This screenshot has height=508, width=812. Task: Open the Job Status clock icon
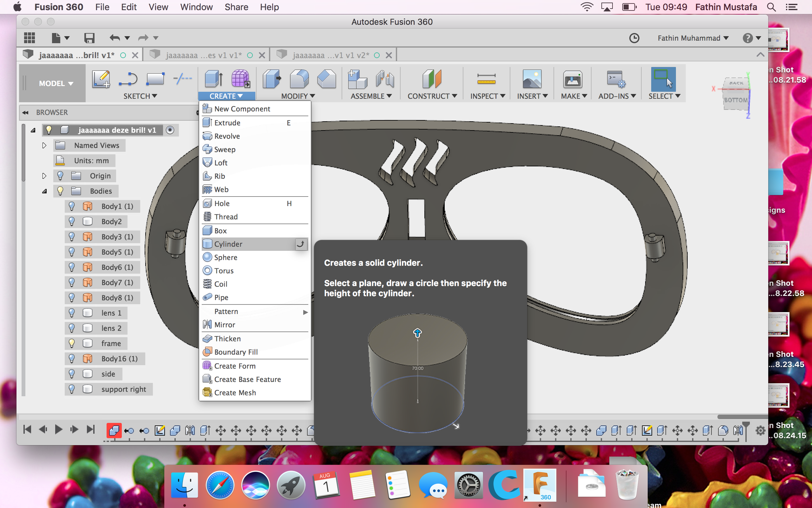click(634, 38)
